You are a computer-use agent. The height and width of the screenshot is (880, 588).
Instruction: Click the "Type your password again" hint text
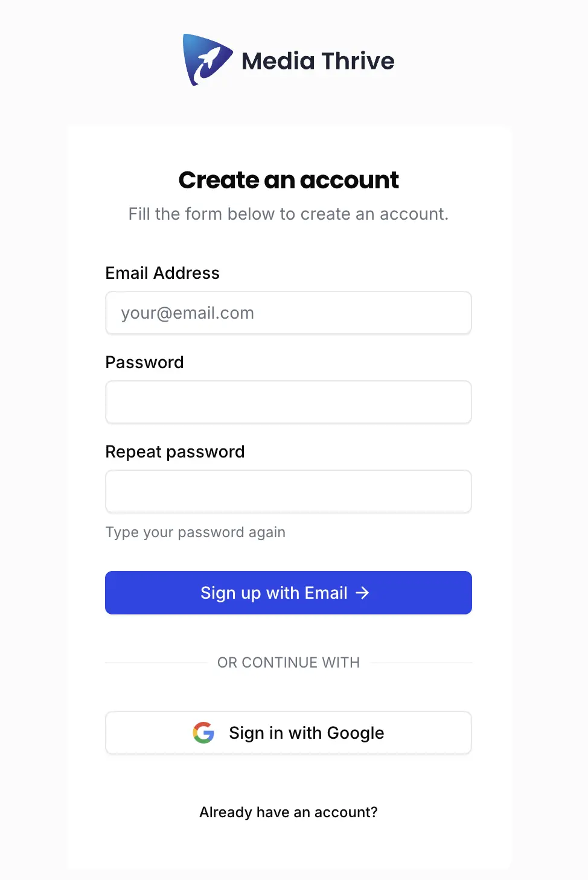pos(195,532)
